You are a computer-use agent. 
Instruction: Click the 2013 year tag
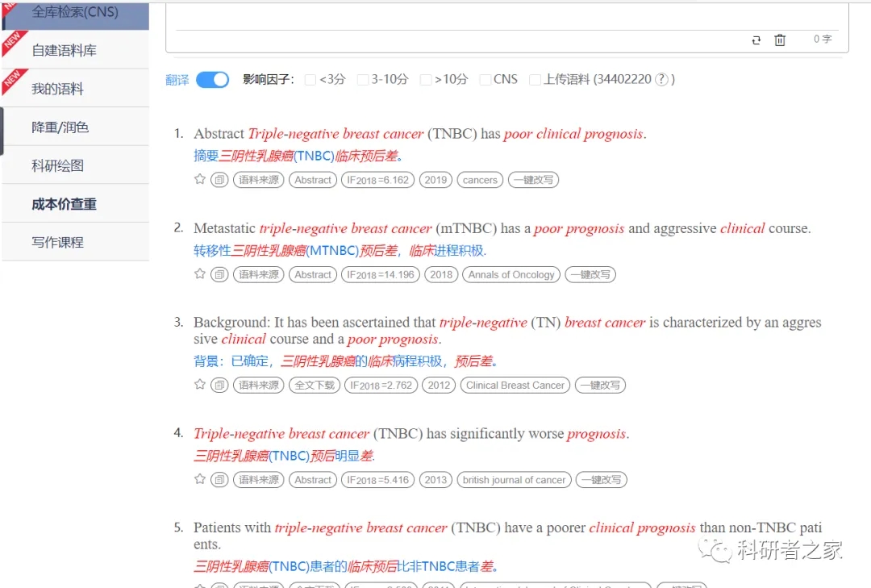point(435,480)
